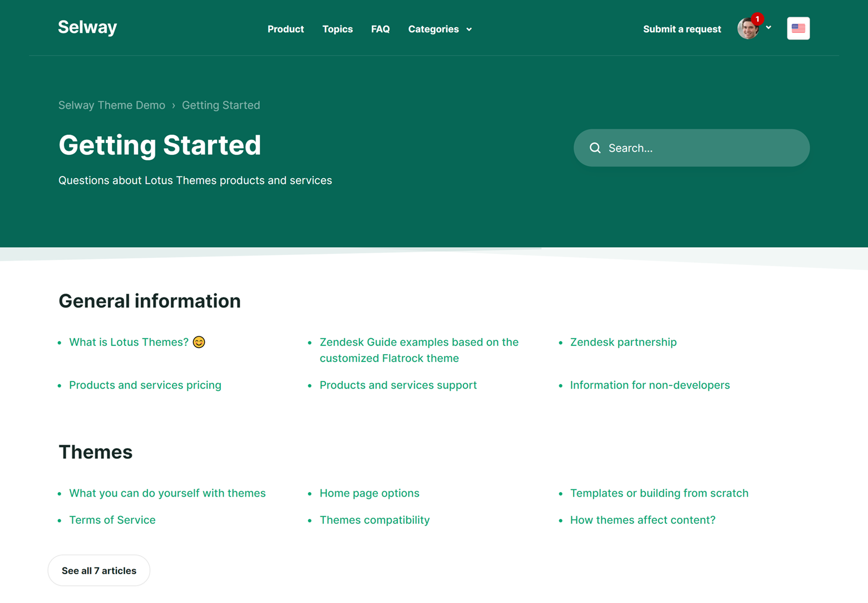Go to Topics in navigation
The image size is (868, 603).
337,29
